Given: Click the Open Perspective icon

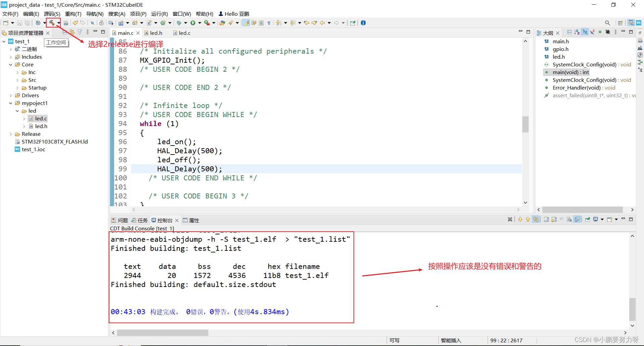Looking at the screenshot, I should 620,23.
